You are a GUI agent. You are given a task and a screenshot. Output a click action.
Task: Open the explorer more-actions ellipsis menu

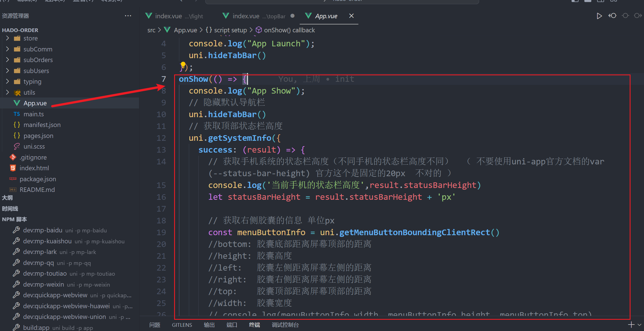[128, 16]
